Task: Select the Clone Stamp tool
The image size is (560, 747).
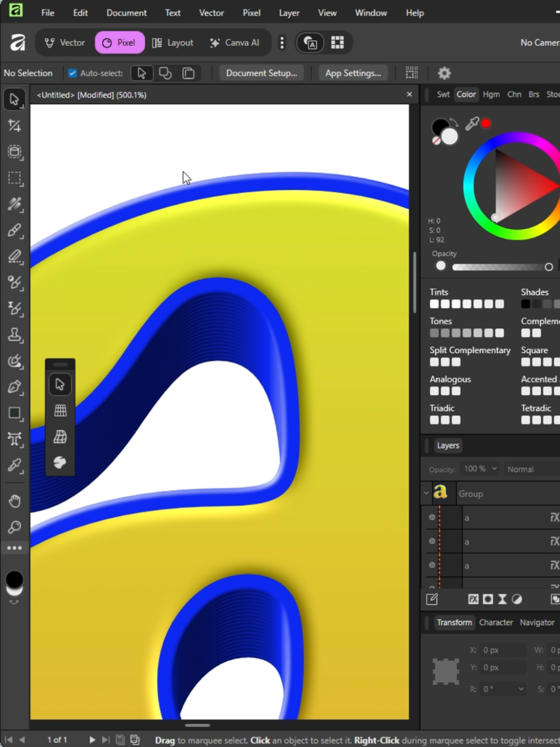Action: 14,335
